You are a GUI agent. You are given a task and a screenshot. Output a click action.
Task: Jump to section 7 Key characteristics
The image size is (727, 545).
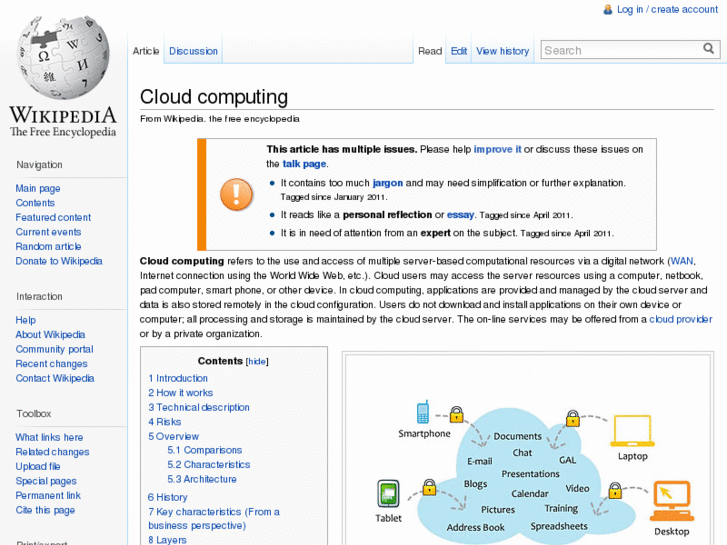pyautogui.click(x=213, y=519)
